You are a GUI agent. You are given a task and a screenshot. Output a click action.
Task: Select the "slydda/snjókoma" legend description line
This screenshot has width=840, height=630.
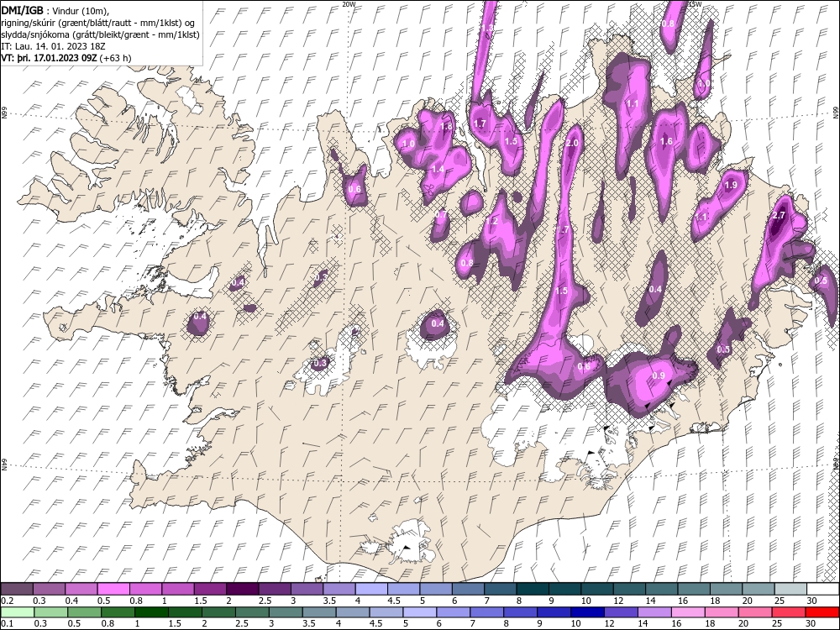click(101, 34)
